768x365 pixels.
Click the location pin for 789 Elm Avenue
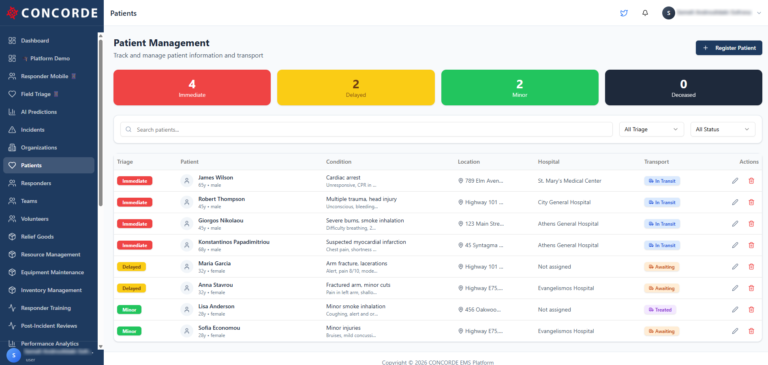(460, 181)
